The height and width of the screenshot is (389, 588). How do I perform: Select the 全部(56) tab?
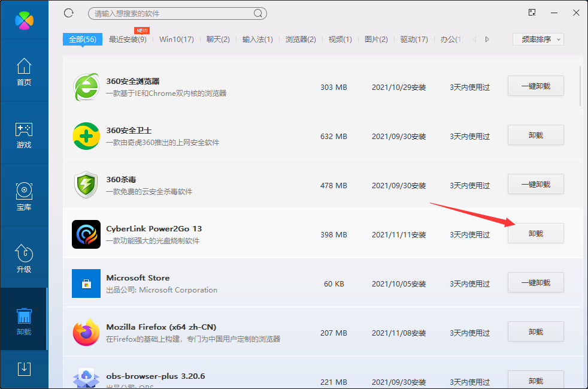tap(83, 40)
